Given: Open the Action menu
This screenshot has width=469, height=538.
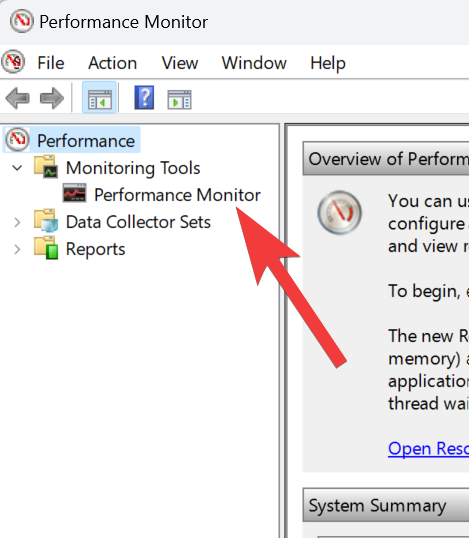Looking at the screenshot, I should click(113, 63).
